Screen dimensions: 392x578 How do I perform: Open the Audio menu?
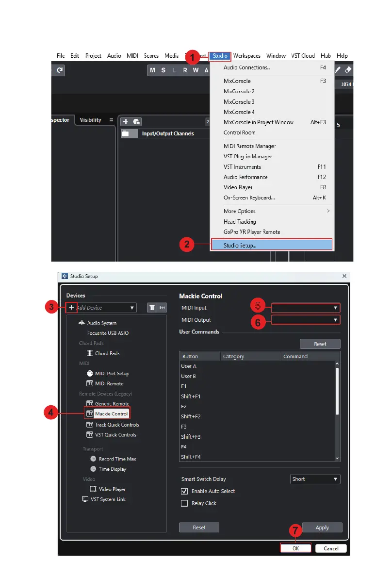click(114, 56)
